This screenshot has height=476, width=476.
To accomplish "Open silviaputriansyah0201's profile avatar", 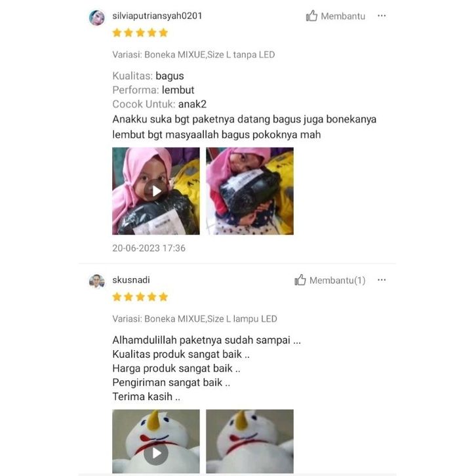I will coord(97,17).
